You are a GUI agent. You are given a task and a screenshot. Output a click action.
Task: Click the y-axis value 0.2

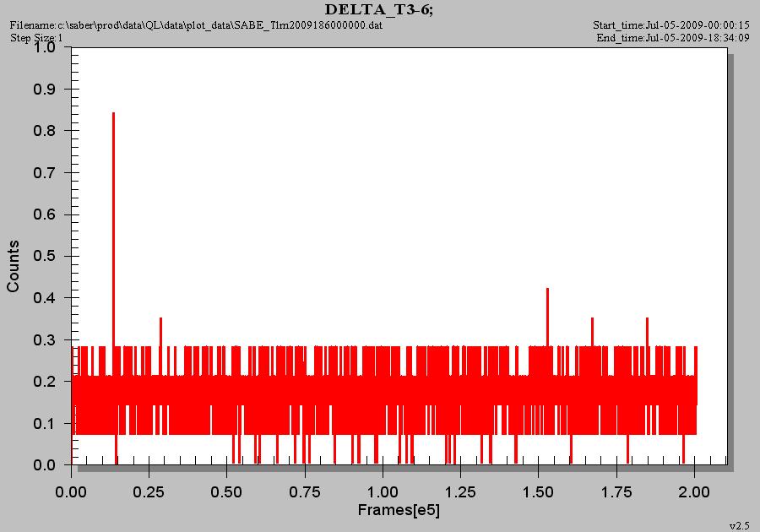pyautogui.click(x=44, y=382)
